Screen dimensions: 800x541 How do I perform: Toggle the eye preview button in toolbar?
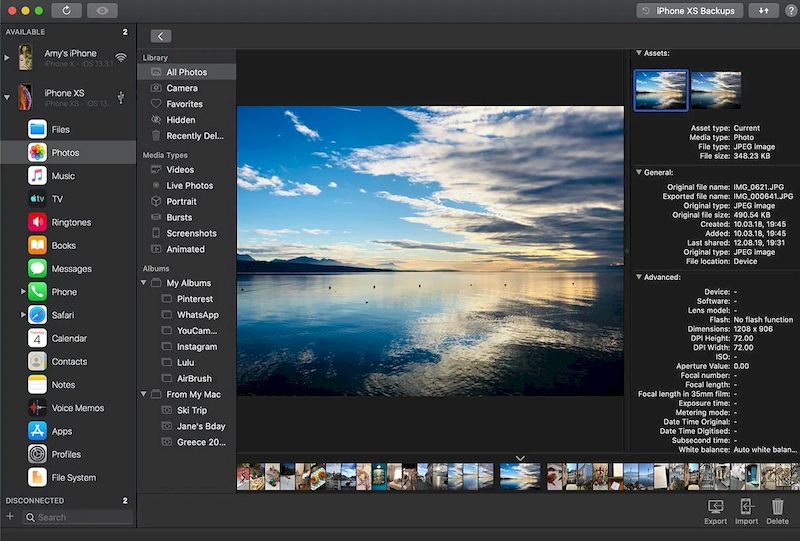101,10
